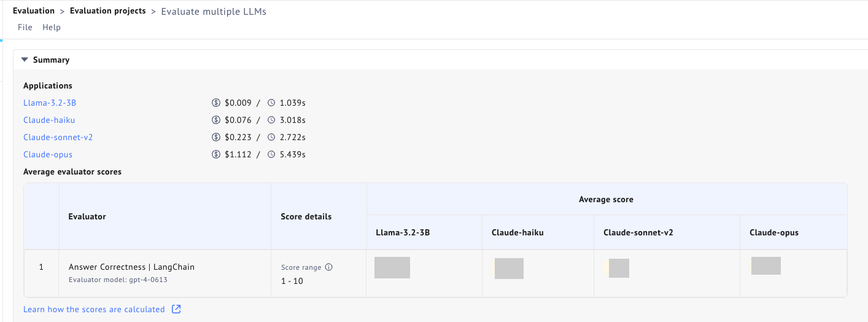The image size is (868, 322).
Task: Collapse the Summary section triangle
Action: (x=25, y=60)
